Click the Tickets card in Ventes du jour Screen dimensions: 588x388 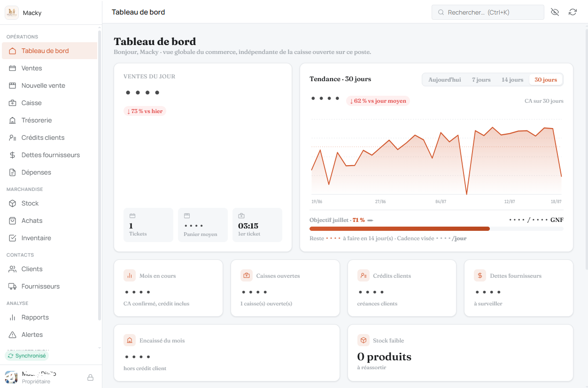pyautogui.click(x=148, y=225)
